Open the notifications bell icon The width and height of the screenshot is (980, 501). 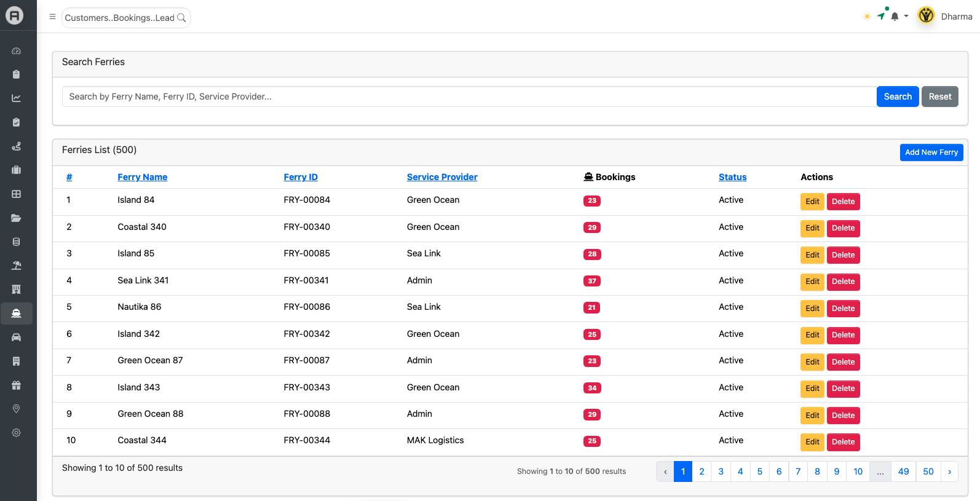[x=895, y=17]
